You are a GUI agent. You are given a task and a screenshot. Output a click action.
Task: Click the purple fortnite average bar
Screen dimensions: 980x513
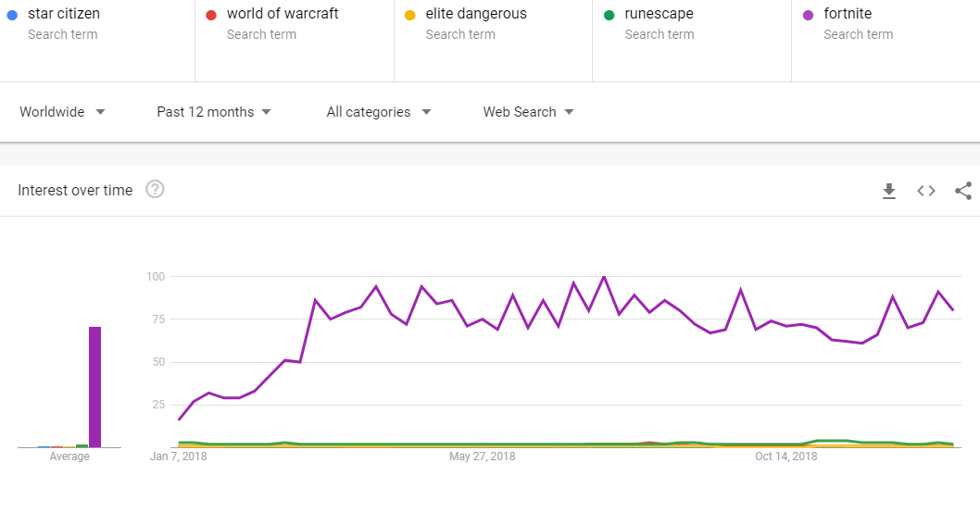pos(95,387)
